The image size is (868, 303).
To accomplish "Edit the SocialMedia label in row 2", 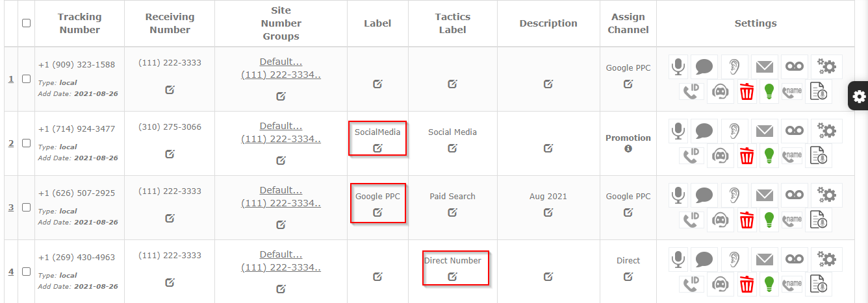I will click(377, 148).
